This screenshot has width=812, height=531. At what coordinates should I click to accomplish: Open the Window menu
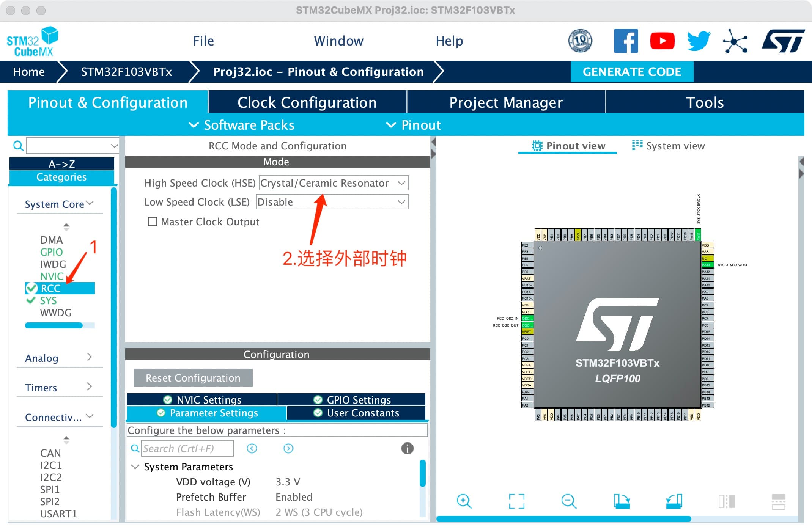338,41
